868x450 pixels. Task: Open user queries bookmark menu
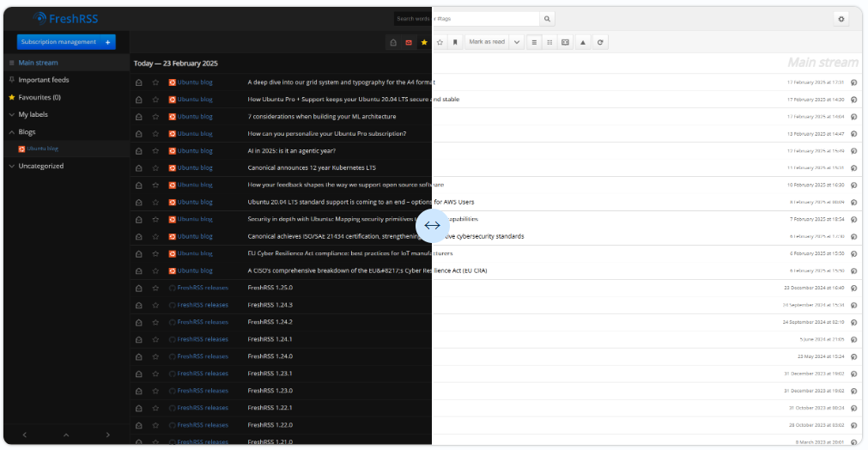(455, 43)
